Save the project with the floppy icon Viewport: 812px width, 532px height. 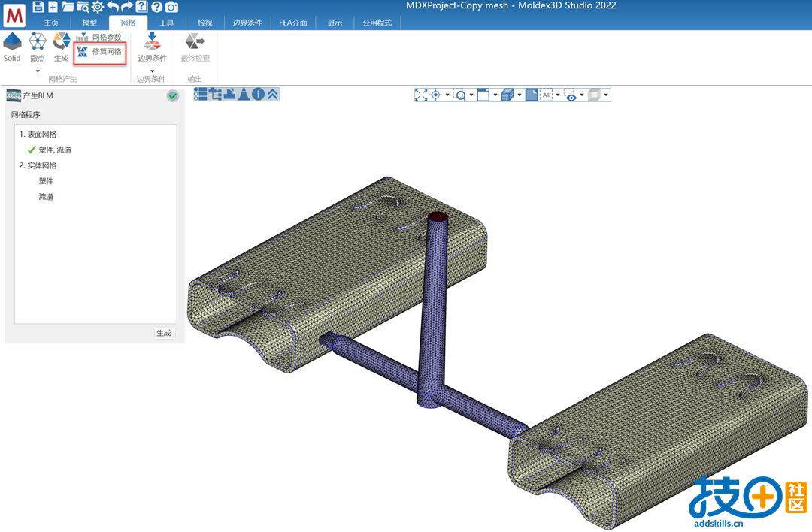tap(38, 7)
